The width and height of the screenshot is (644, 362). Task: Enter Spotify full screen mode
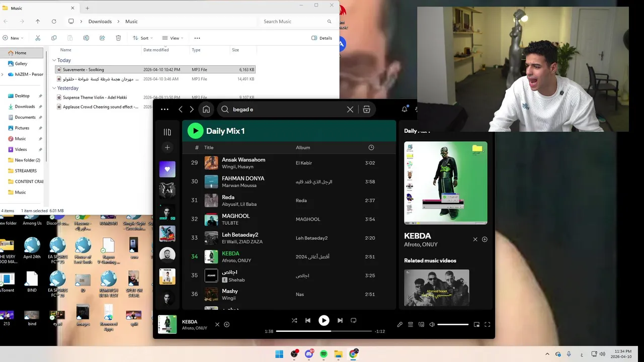[x=487, y=324]
